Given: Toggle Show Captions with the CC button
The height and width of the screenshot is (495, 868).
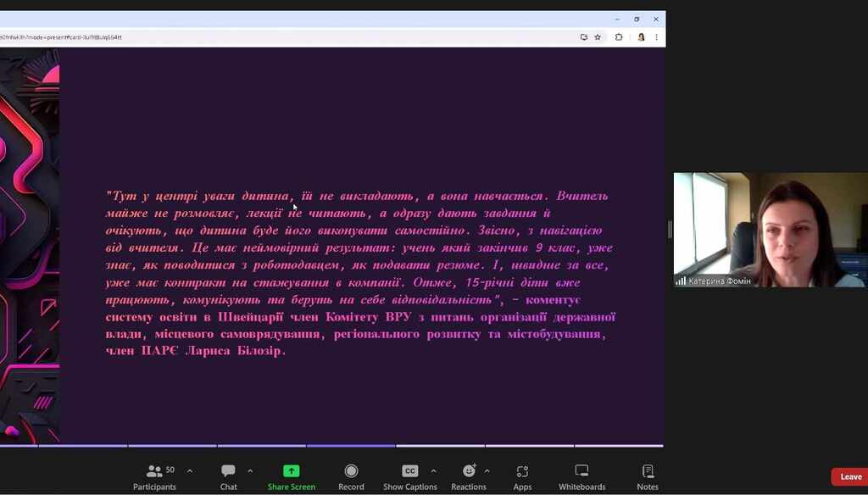Looking at the screenshot, I should pos(409,471).
